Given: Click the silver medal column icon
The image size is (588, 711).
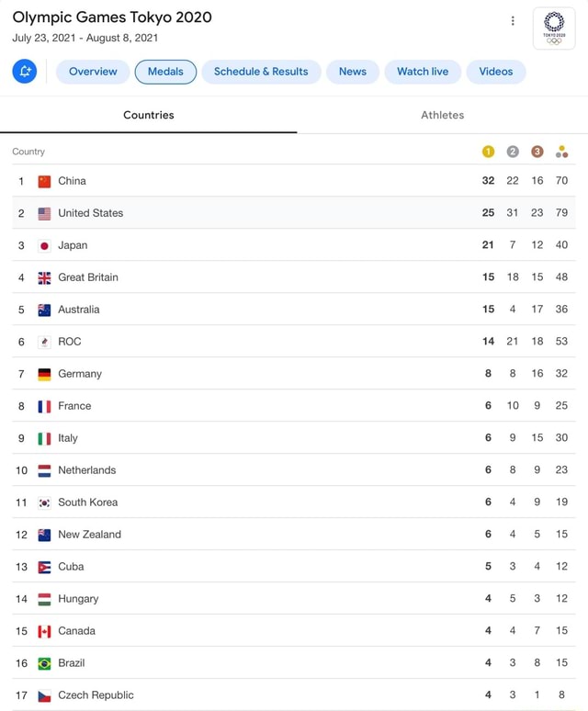Looking at the screenshot, I should [513, 152].
